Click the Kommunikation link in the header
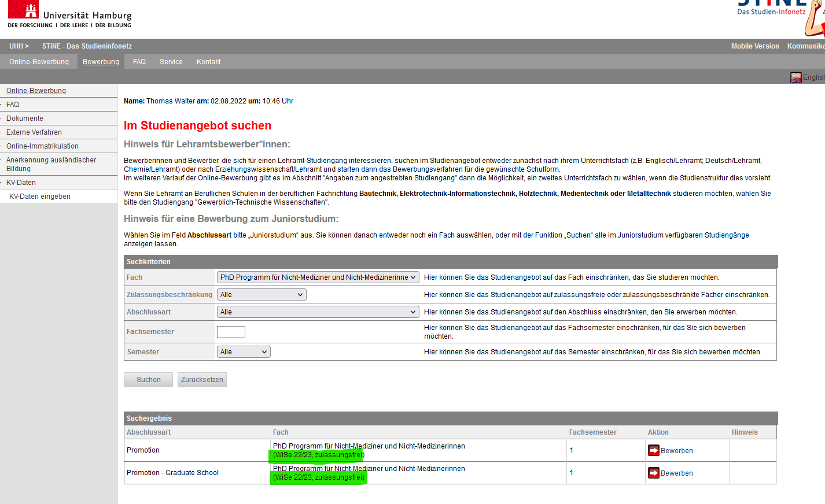 point(806,46)
